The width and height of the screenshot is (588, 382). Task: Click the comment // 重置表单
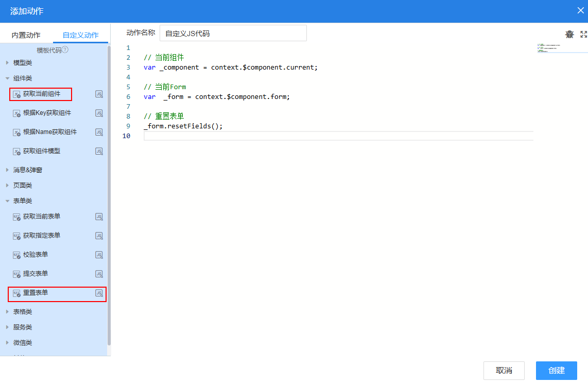(x=164, y=117)
